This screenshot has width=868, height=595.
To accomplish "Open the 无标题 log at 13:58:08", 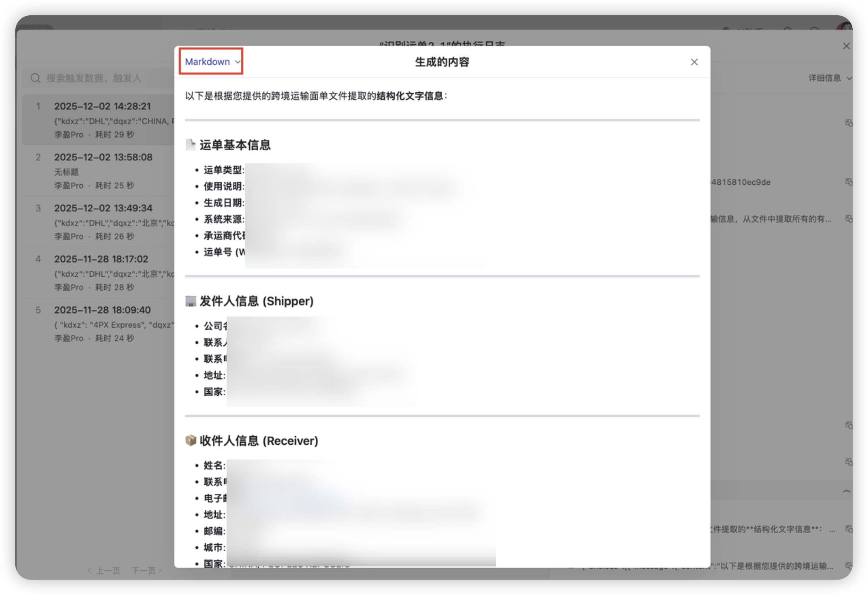I will [x=103, y=157].
